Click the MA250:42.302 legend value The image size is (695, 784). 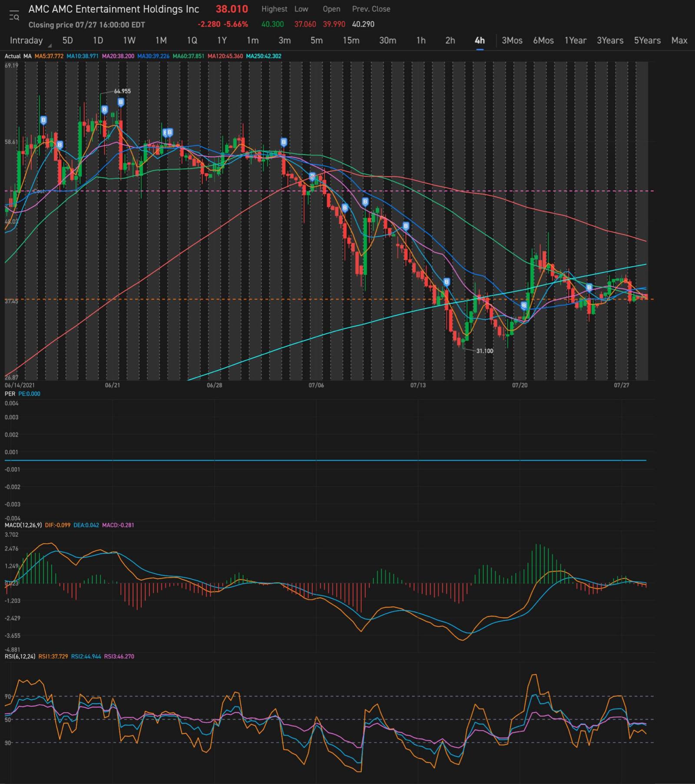pos(264,56)
